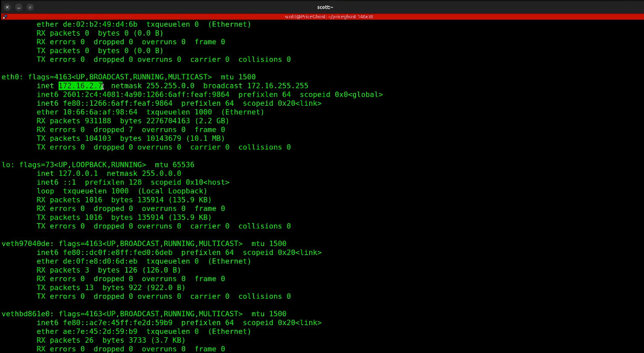Click the (10.1 MB) TX bytes text

pyautogui.click(x=206, y=138)
